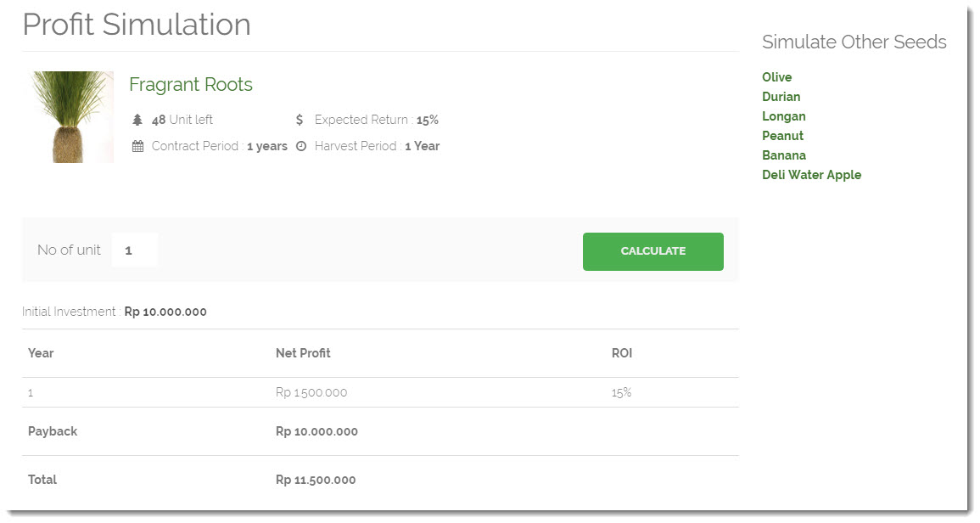Open the Deli Water Apple link
The image size is (980, 523).
811,175
